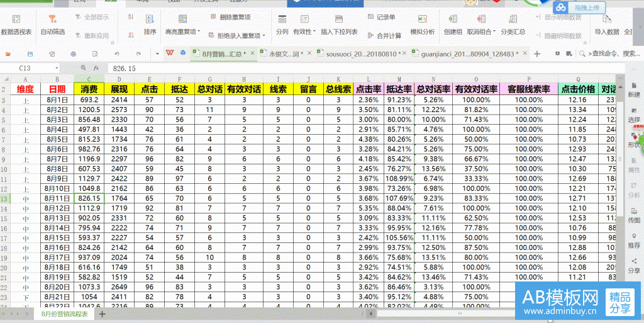
Task: Add a new document tab with plus
Action: pyautogui.click(x=537, y=54)
